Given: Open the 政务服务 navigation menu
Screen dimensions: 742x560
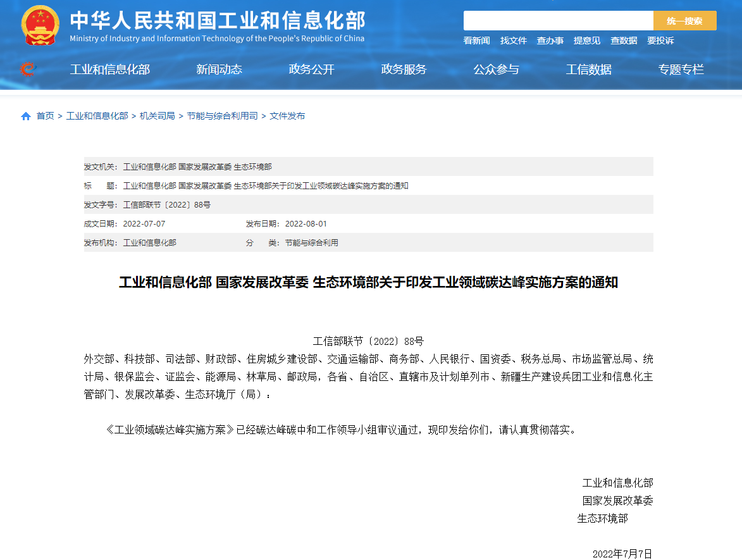Looking at the screenshot, I should click(404, 70).
